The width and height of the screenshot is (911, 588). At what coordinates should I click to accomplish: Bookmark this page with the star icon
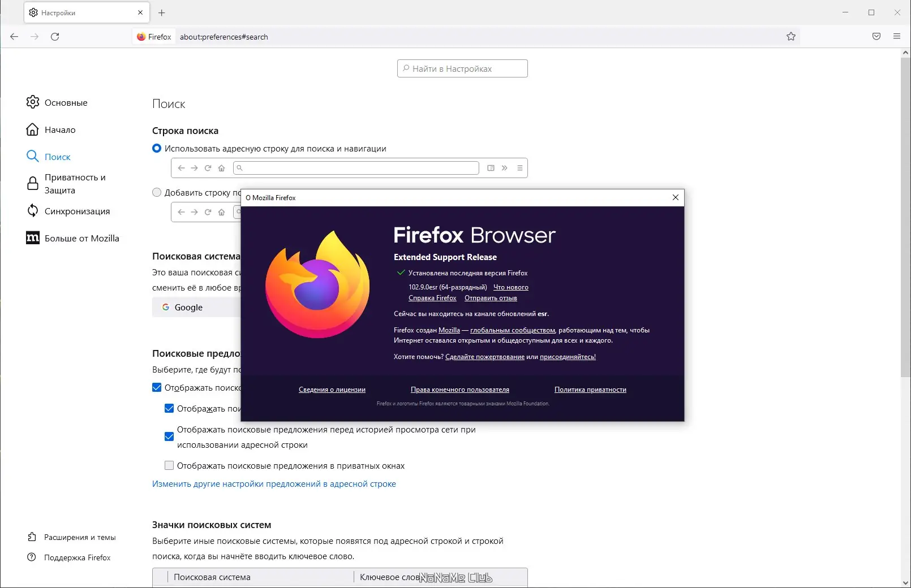pyautogui.click(x=791, y=37)
